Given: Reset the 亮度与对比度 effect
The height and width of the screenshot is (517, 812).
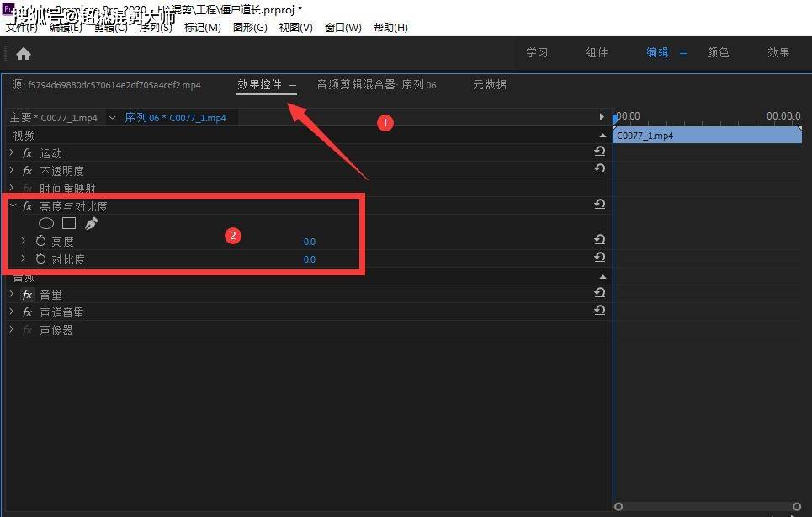Looking at the screenshot, I should point(600,204).
